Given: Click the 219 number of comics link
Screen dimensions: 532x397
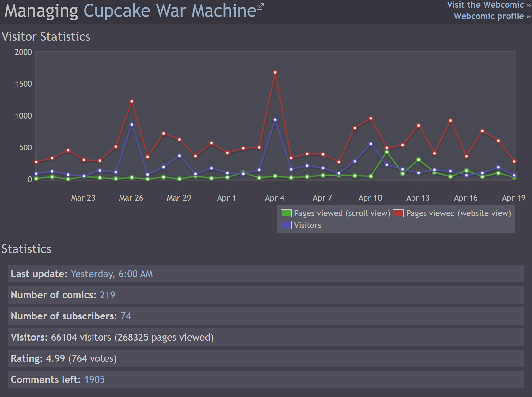Looking at the screenshot, I should tap(107, 295).
